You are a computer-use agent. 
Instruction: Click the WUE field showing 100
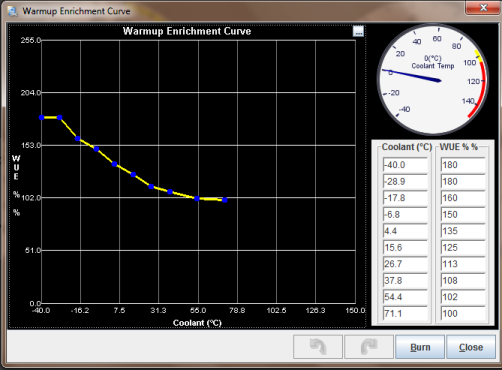point(463,314)
